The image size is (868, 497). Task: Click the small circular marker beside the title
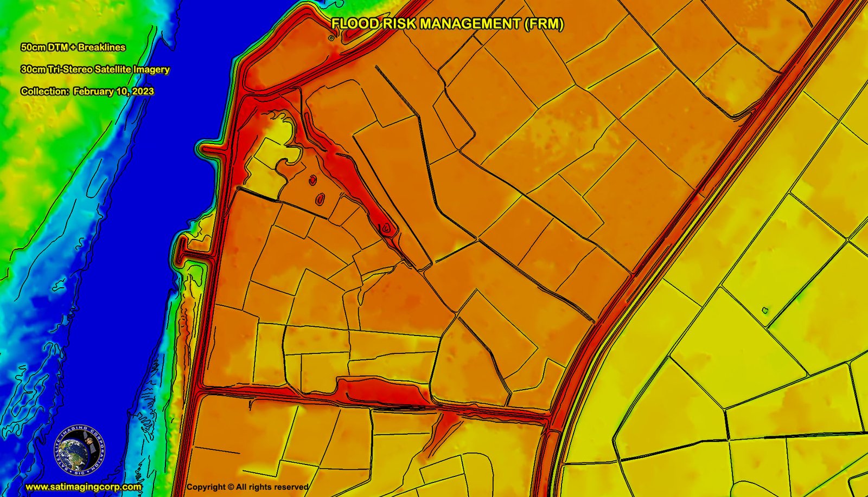pos(331,38)
